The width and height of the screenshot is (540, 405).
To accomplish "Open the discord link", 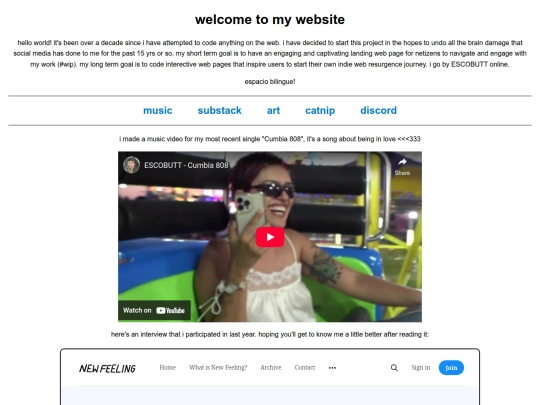I will coord(378,111).
